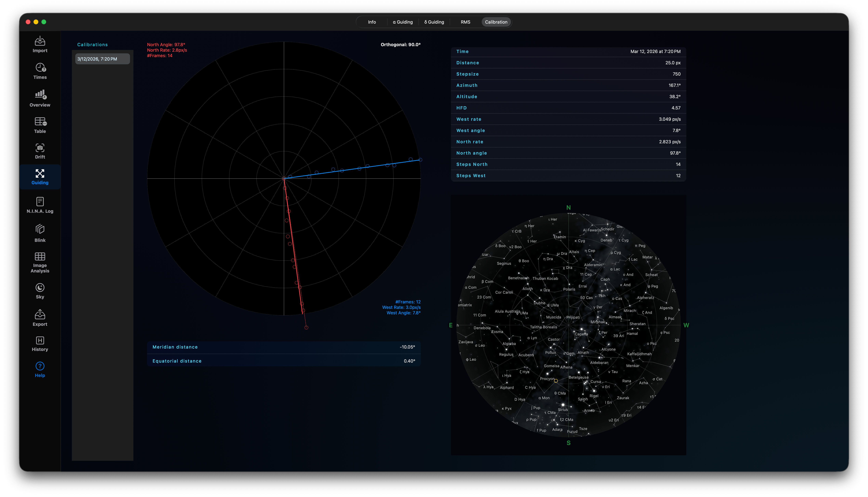The width and height of the screenshot is (868, 497).
Task: Click the S compass marker on sky map
Action: tap(568, 443)
